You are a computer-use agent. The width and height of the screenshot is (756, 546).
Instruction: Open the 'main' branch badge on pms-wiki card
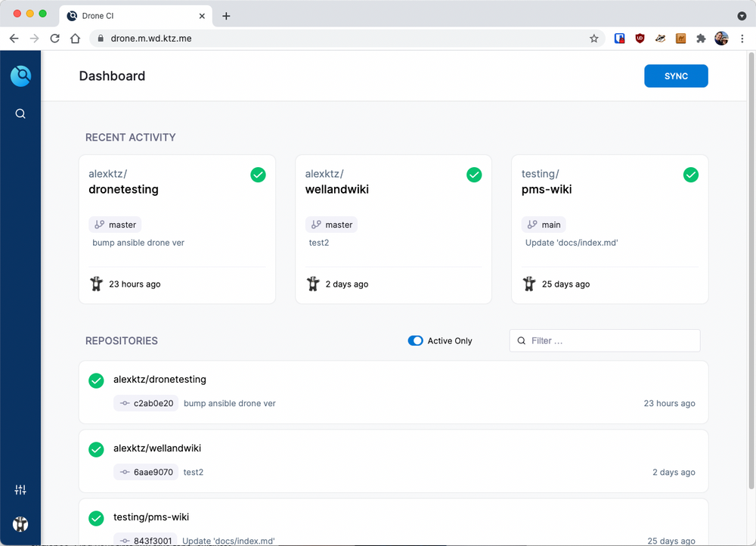[544, 224]
